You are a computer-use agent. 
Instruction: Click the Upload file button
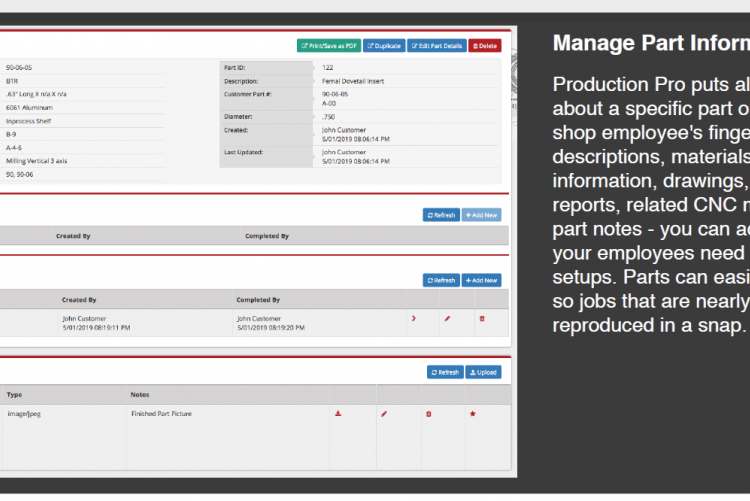[x=483, y=372]
